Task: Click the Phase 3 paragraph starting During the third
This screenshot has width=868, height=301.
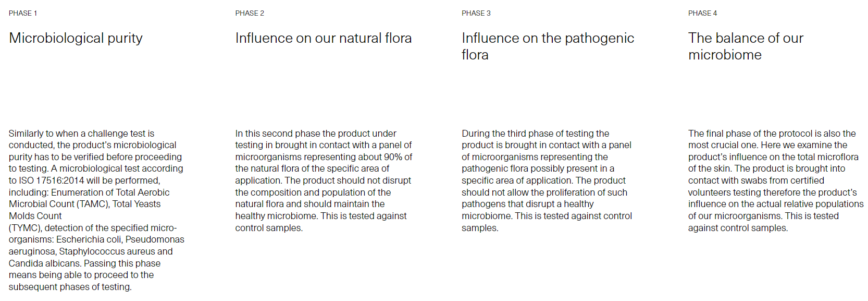Action: click(x=547, y=180)
